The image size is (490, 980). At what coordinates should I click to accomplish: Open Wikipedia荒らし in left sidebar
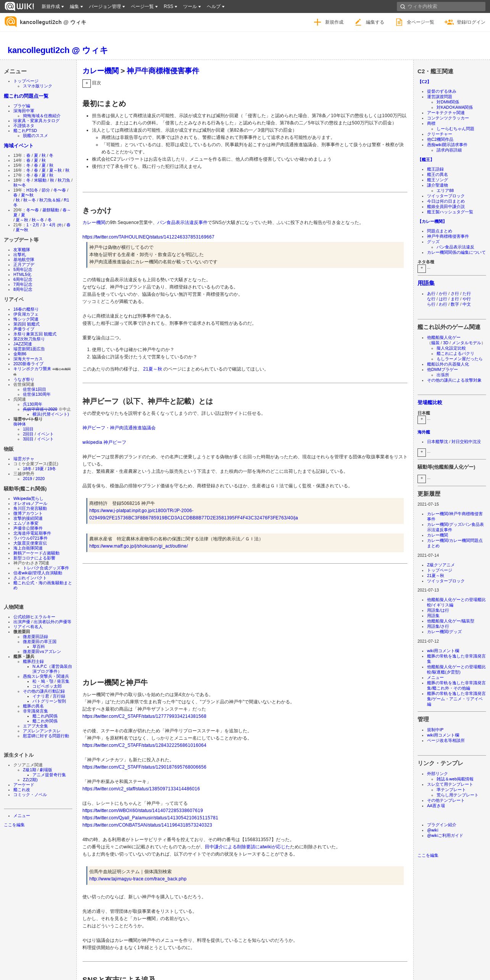28,498
